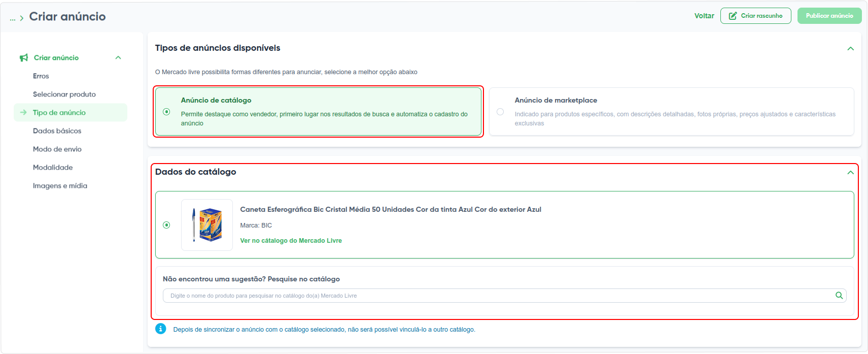
Task: Click the Publicar anúncio button
Action: click(x=829, y=16)
